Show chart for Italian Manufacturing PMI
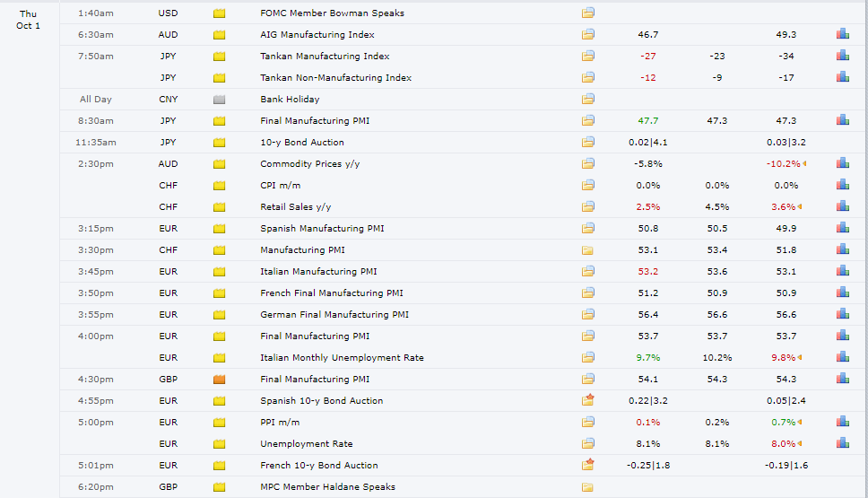The image size is (868, 498). pyautogui.click(x=843, y=272)
